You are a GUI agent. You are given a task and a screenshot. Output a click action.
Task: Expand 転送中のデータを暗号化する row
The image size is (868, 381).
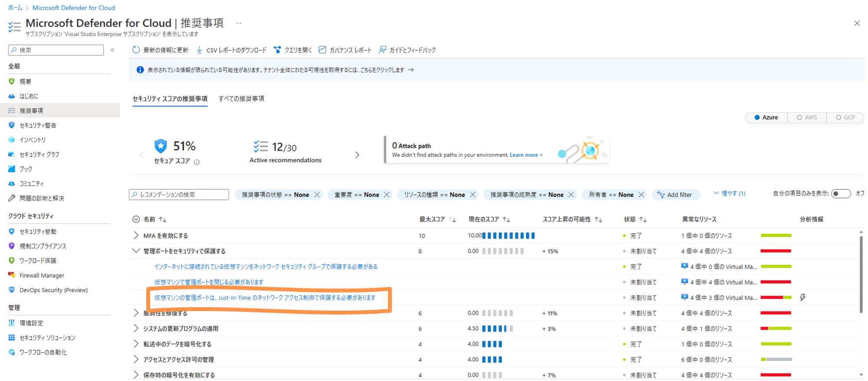pos(136,344)
